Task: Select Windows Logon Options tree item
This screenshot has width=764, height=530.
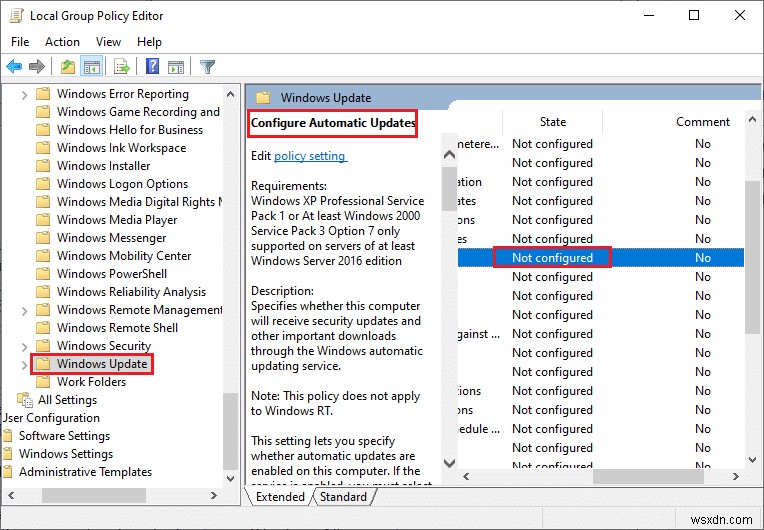Action: point(122,184)
